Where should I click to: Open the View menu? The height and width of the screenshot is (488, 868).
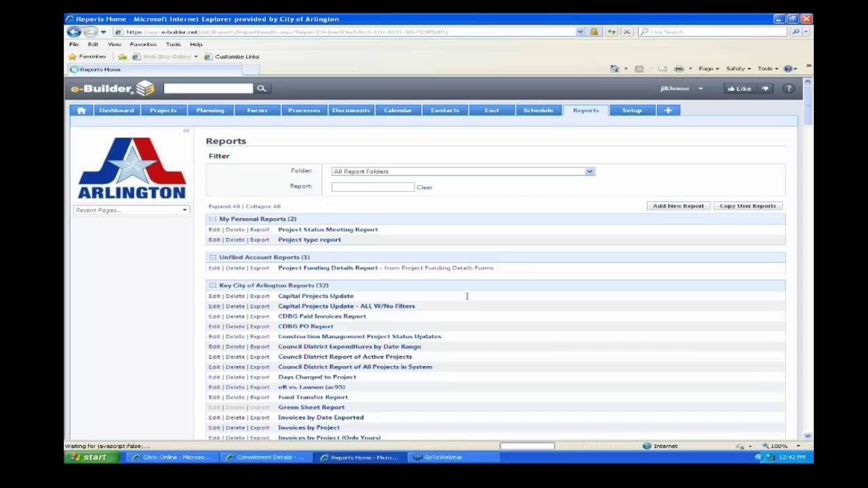pyautogui.click(x=114, y=44)
